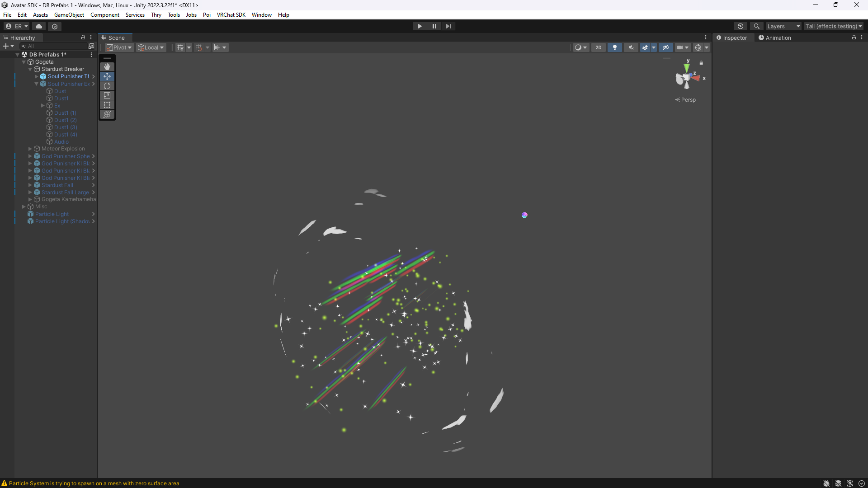Open the Pivot mode dropdown

coord(119,47)
